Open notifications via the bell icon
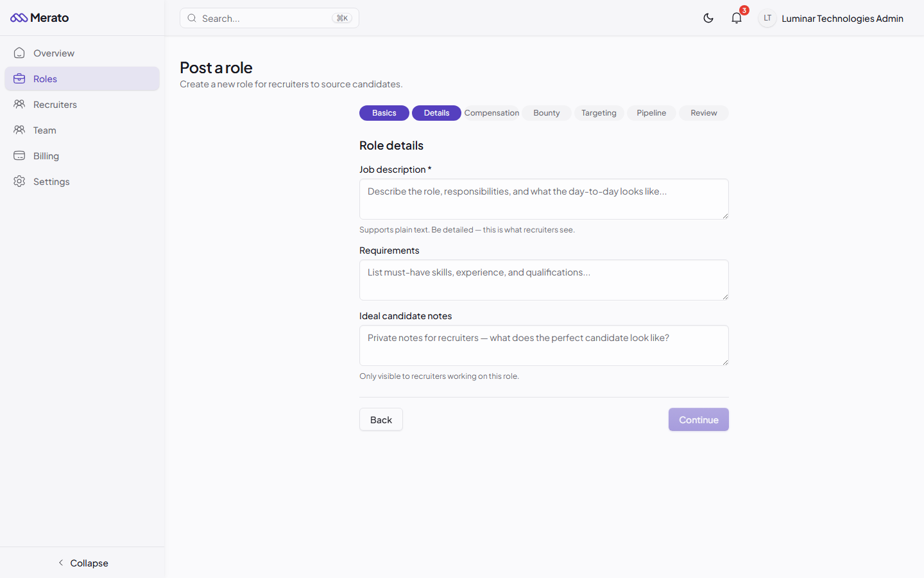The width and height of the screenshot is (924, 578). [736, 18]
